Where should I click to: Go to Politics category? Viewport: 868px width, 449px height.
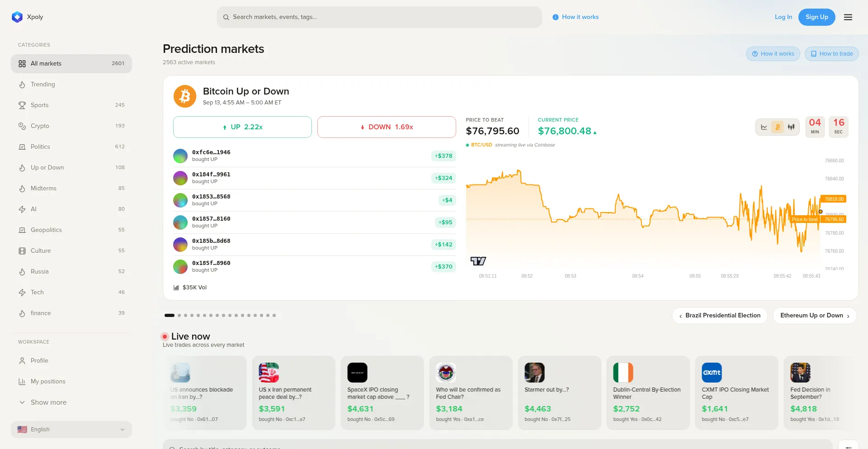71,147
